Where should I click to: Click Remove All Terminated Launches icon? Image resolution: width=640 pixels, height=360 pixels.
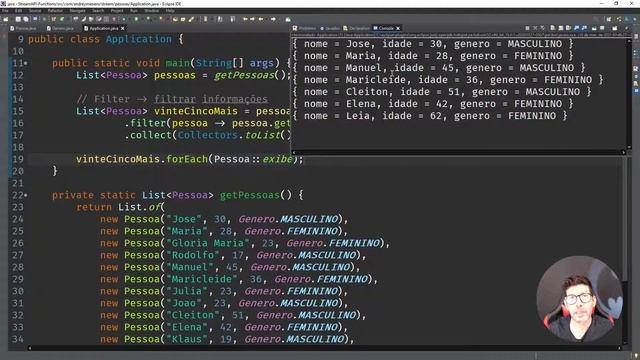543,28
